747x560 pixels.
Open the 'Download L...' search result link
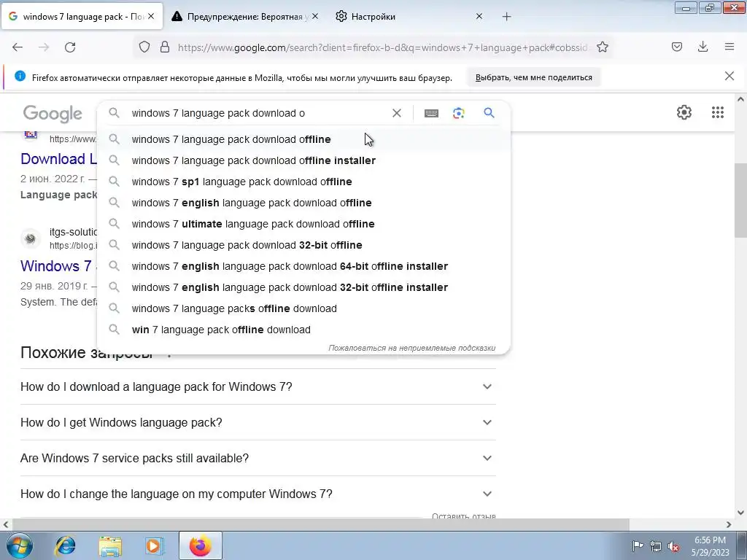coord(58,159)
